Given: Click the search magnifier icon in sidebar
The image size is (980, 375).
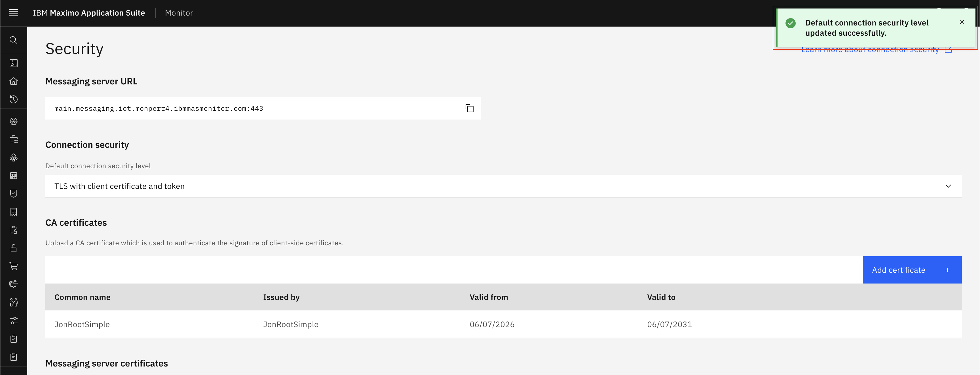Looking at the screenshot, I should click(14, 40).
